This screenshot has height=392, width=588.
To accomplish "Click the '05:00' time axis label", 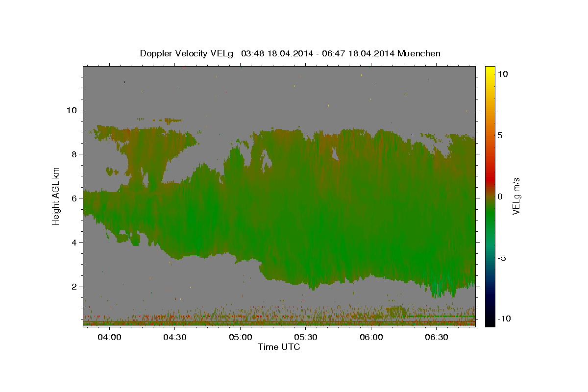I will (241, 338).
